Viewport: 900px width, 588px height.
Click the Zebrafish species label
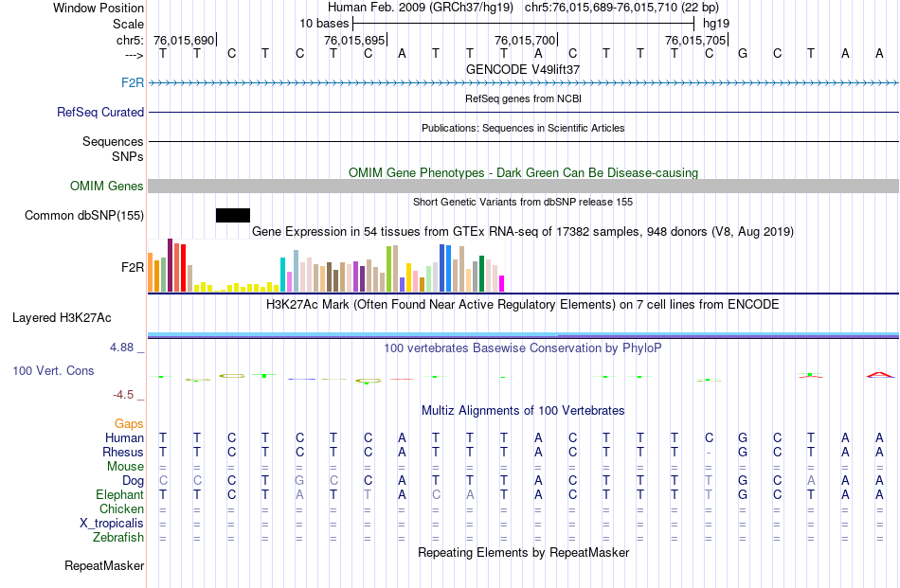[118, 538]
